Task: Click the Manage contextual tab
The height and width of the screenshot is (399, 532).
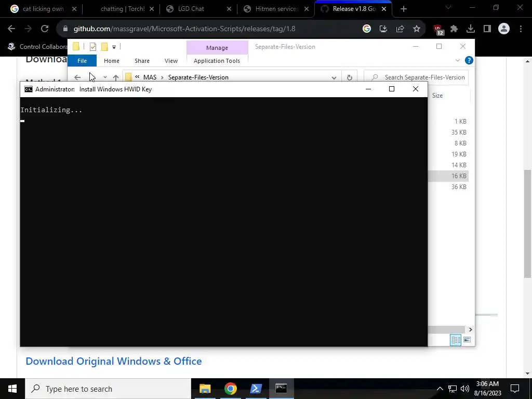Action: (x=217, y=48)
